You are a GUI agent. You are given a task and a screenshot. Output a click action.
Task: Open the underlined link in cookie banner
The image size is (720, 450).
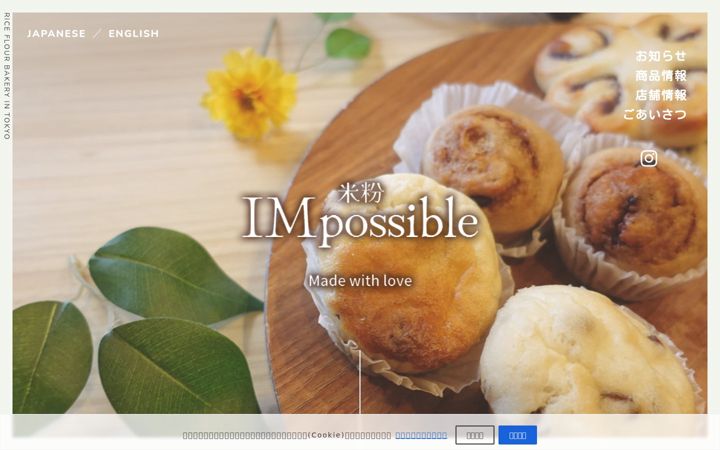421,435
